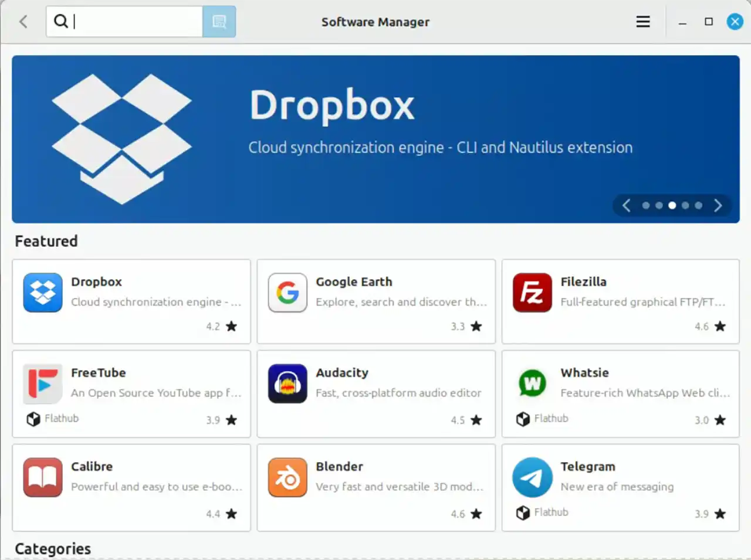This screenshot has height=560, width=751.
Task: Focus the search text field
Action: (x=124, y=22)
